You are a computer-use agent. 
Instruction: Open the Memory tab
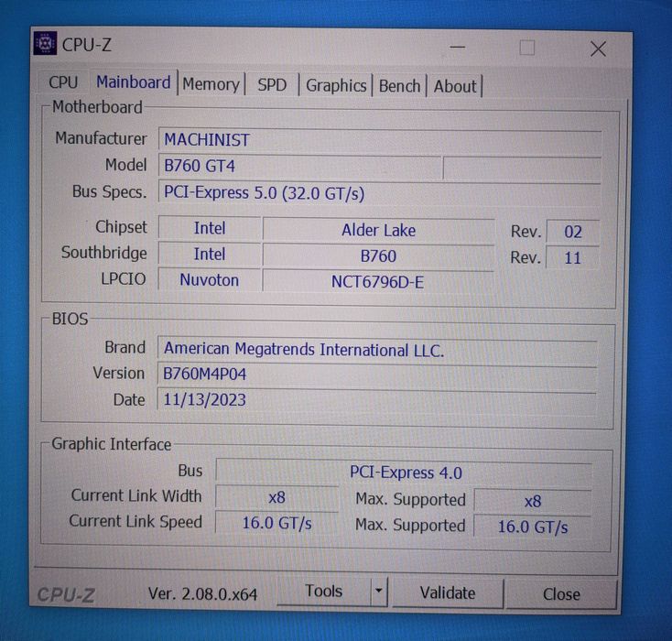pos(211,84)
